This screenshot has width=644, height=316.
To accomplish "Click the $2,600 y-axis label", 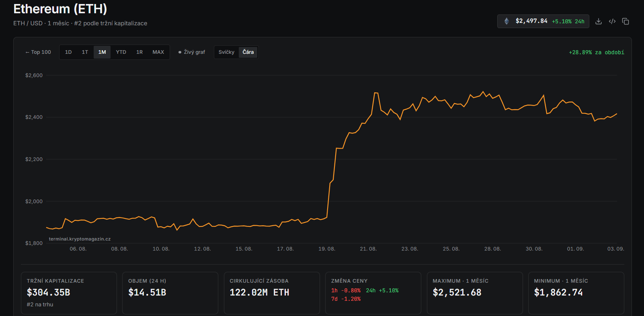I will 34,75.
